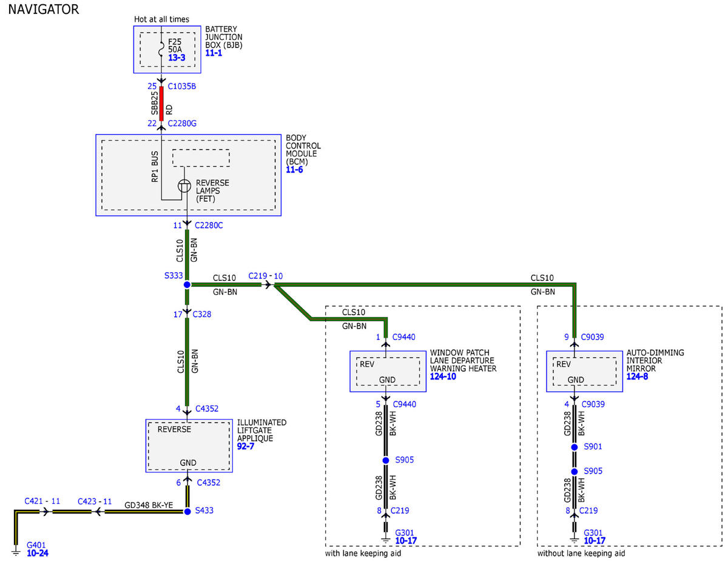Click the REVERSE pin label in liftgate applique
The width and height of the screenshot is (728, 562).
click(x=174, y=429)
